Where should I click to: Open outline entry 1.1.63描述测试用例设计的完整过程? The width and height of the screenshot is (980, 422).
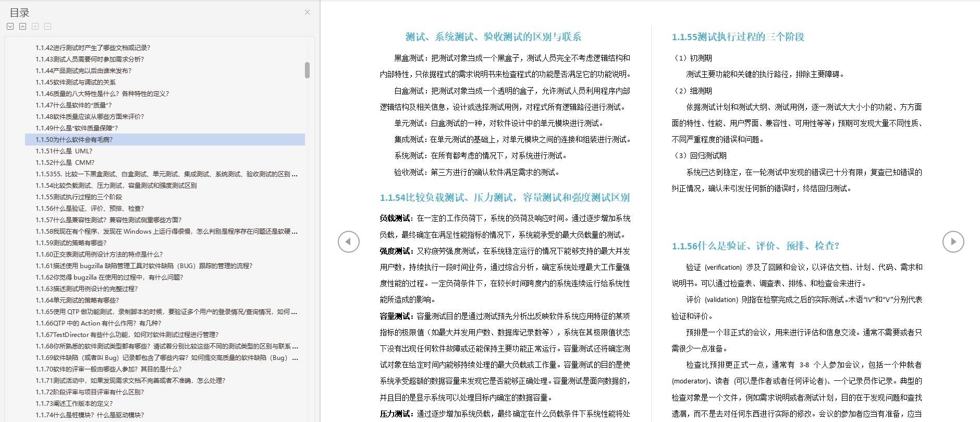[x=87, y=288]
